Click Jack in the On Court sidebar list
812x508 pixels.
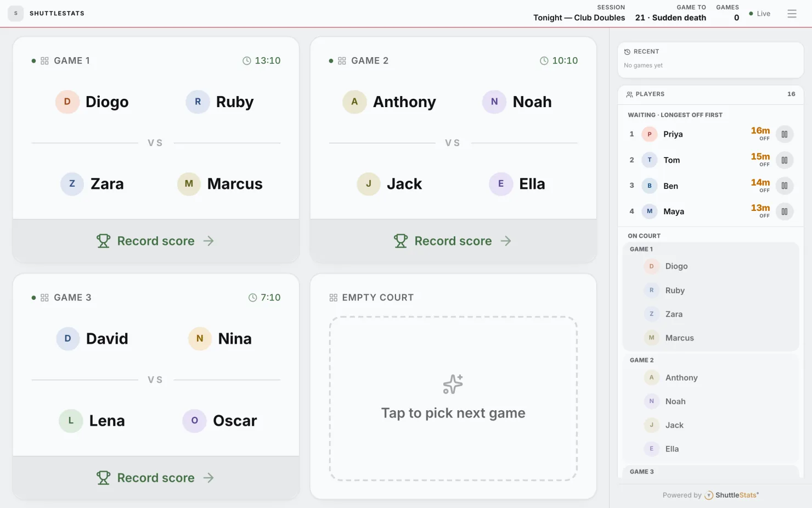point(674,425)
